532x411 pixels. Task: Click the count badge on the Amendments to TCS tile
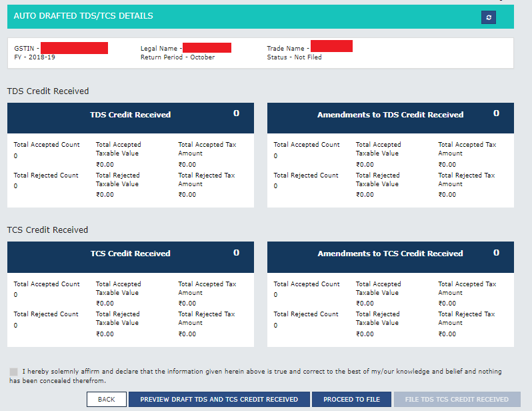click(x=496, y=253)
